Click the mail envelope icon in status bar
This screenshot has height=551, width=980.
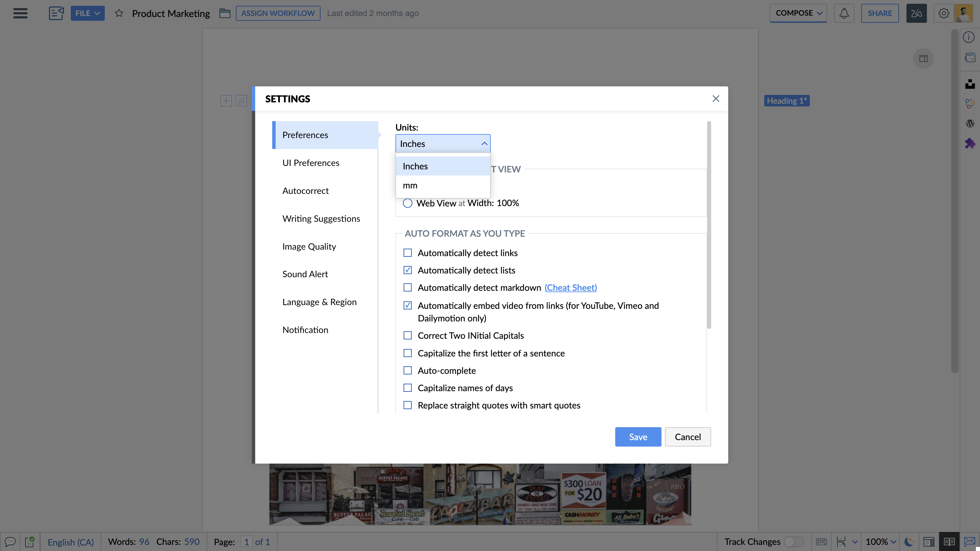click(970, 541)
